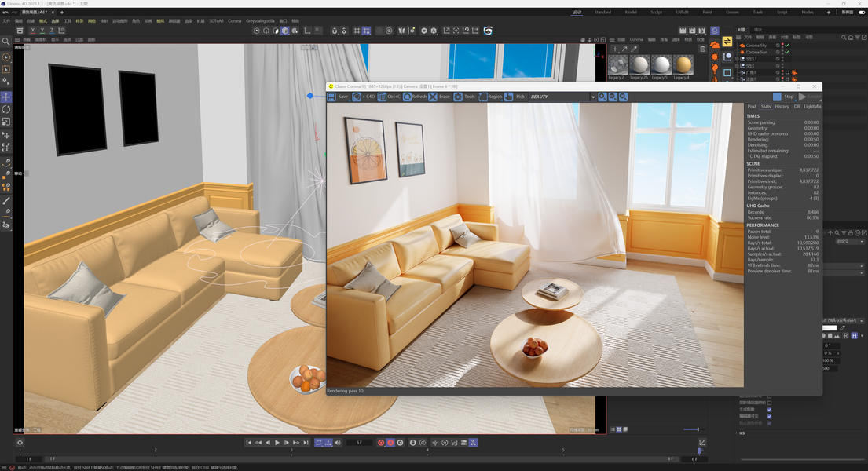Click the Corona Sky creation icon
The height and width of the screenshot is (471, 868).
point(715,44)
